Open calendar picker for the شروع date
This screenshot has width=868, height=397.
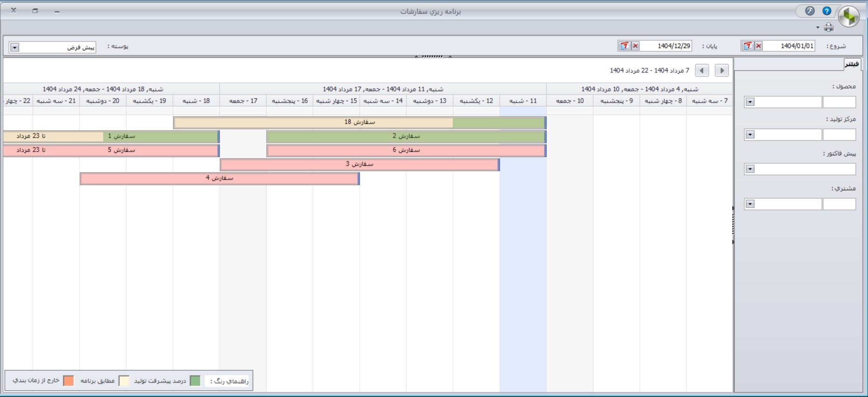748,46
